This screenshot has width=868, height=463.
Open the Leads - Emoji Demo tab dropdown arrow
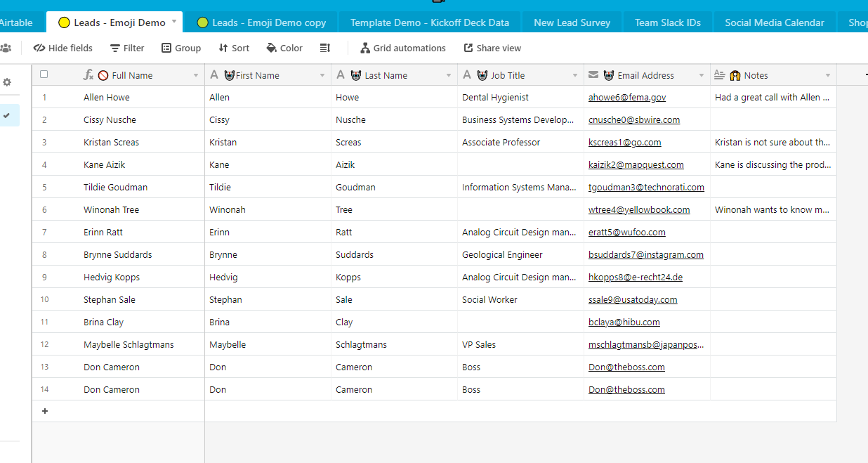pos(174,22)
